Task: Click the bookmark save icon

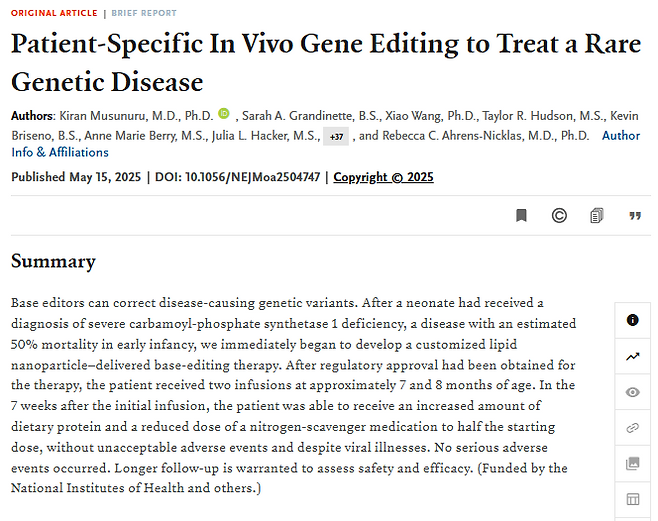Action: (521, 216)
